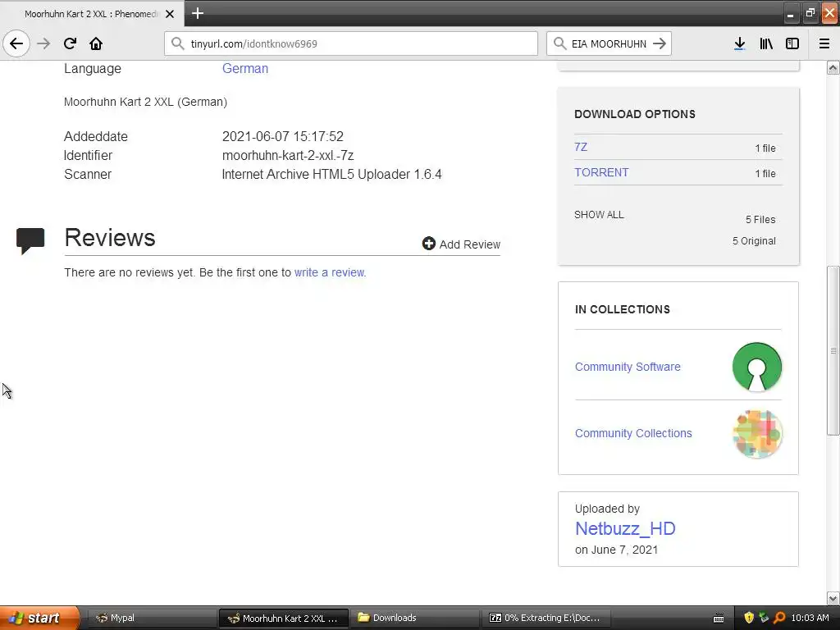Screen dimensions: 840x630
Task: Click the keyboard icon in the taskbar
Action: (x=719, y=619)
